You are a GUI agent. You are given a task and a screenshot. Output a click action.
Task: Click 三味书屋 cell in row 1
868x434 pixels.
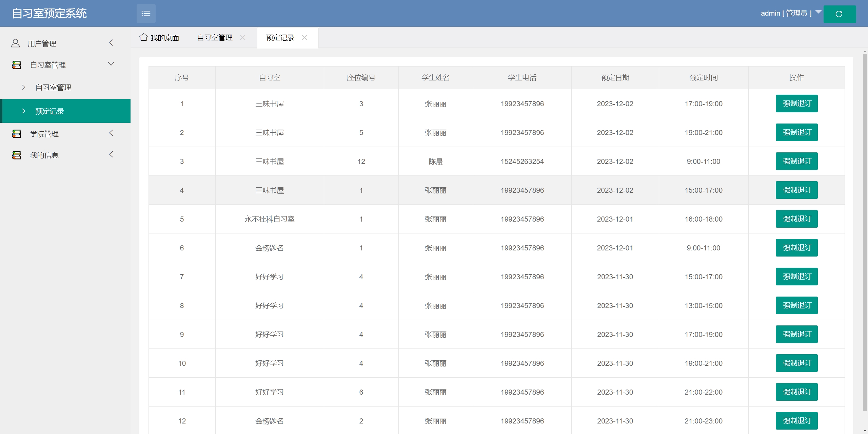tap(270, 104)
